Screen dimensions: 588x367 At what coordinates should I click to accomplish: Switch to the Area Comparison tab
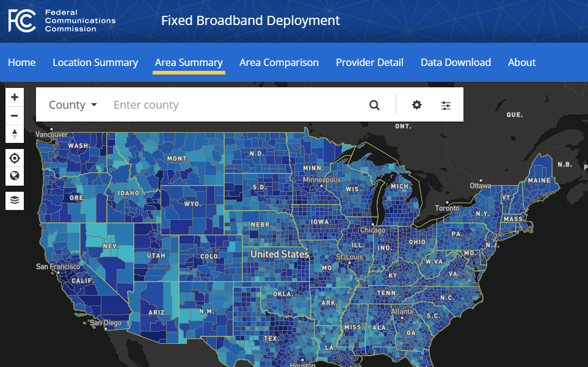click(279, 62)
